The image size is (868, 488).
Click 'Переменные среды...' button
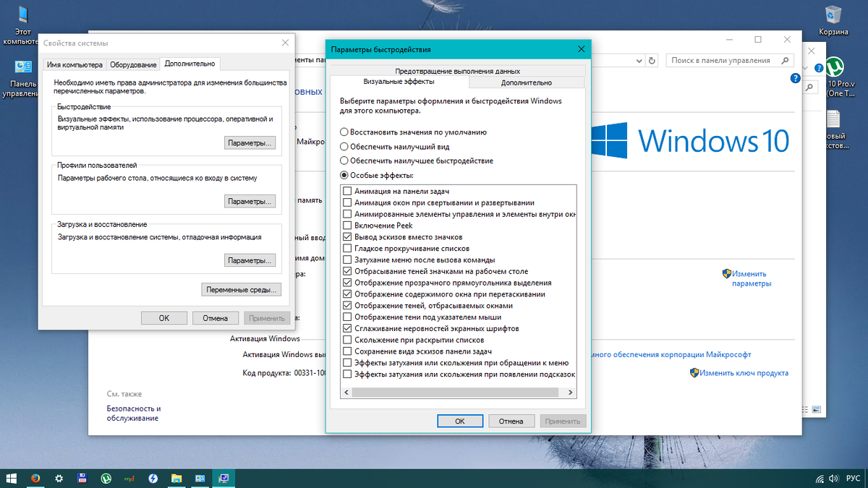pos(241,289)
